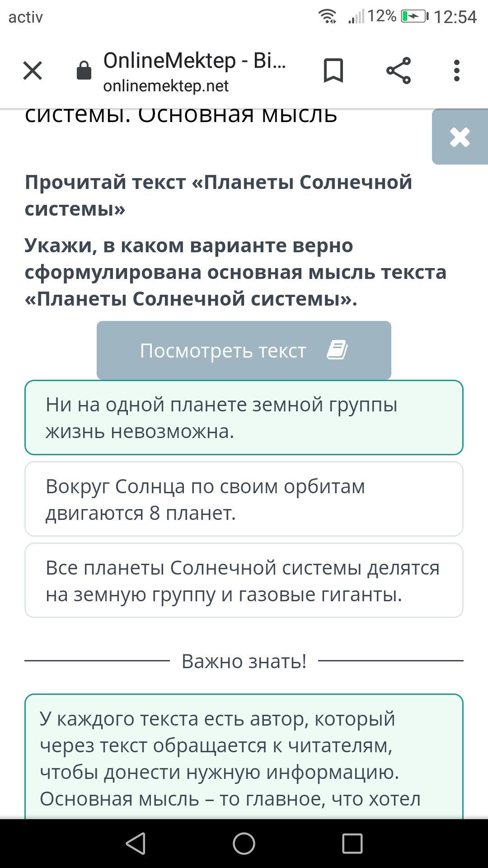Tap the Wi-Fi status icon
The width and height of the screenshot is (488, 868).
click(327, 17)
